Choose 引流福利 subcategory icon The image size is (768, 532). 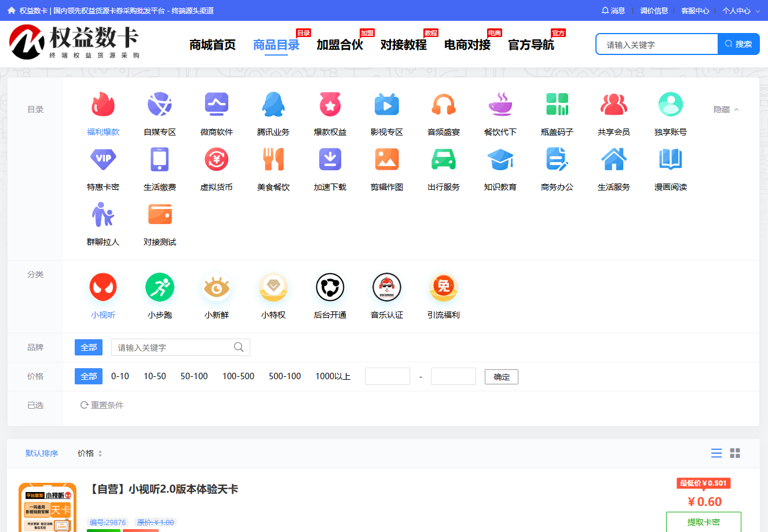click(x=444, y=287)
